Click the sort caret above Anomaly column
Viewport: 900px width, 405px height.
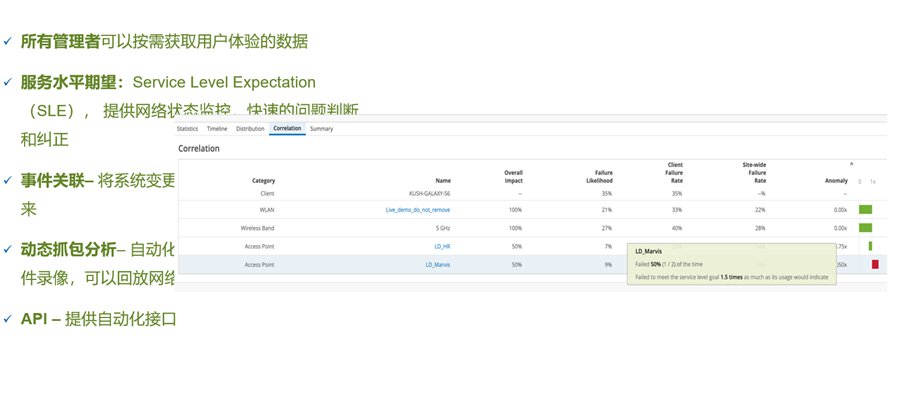(x=851, y=163)
